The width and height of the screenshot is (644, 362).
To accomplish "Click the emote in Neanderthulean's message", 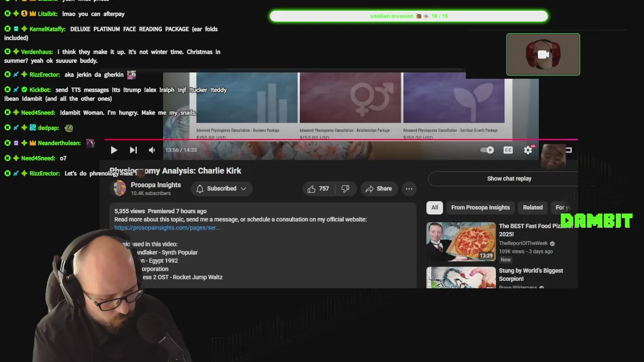I will pos(90,143).
